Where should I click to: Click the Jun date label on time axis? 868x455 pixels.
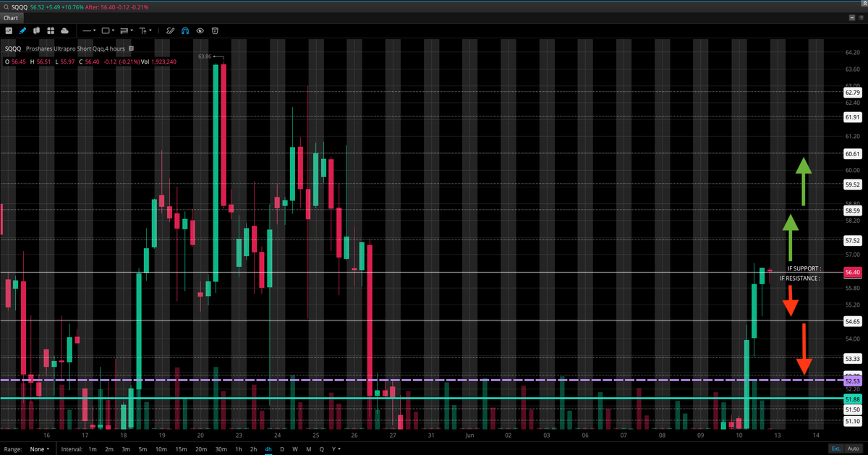point(469,435)
